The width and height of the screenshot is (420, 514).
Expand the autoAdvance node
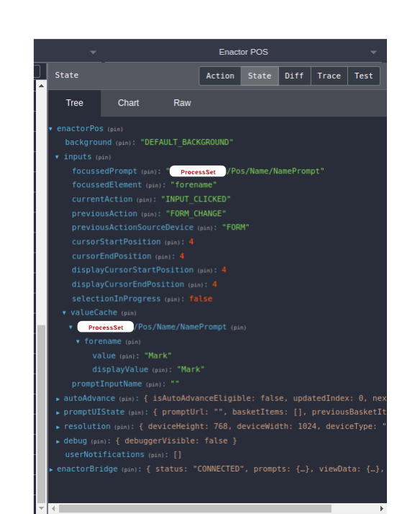[58, 399]
